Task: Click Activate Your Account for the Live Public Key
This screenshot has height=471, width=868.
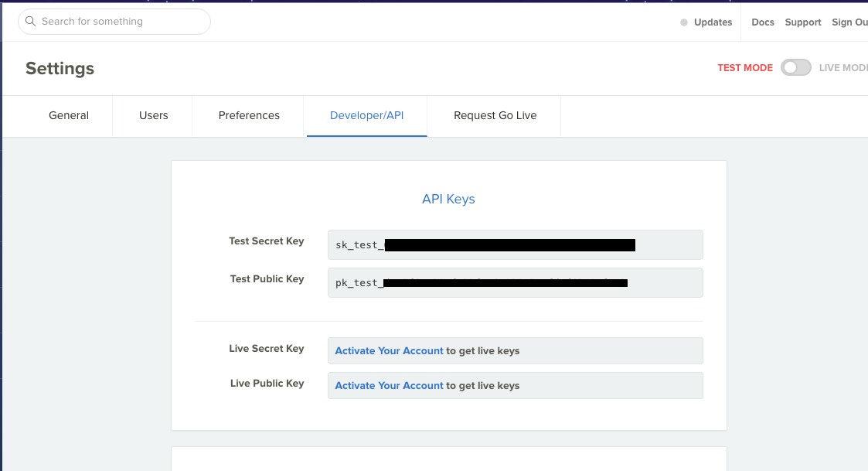Action: pos(389,385)
